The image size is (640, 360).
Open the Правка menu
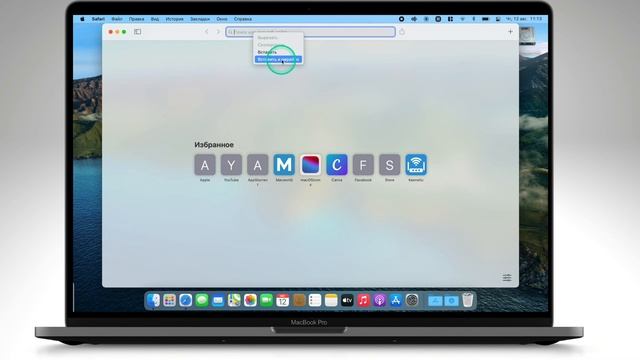136,19
